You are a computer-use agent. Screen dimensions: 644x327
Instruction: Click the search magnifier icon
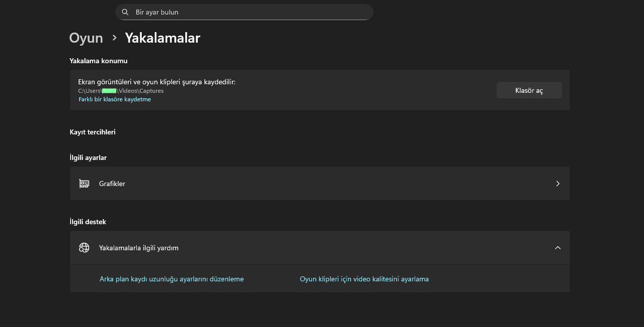[x=125, y=12]
